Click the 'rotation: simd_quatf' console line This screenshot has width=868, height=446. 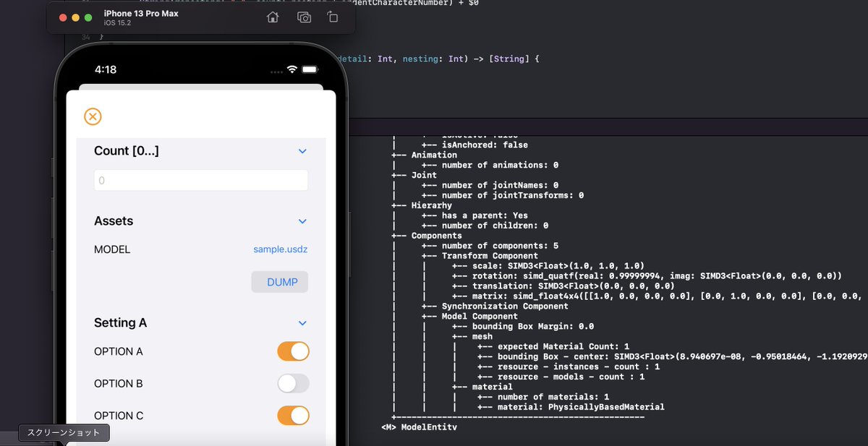point(657,276)
